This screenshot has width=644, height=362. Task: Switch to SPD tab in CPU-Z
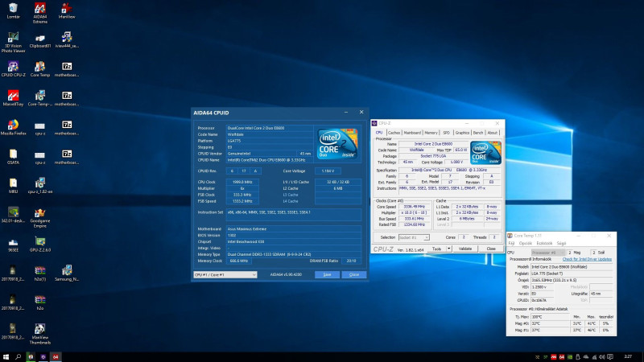pyautogui.click(x=446, y=133)
